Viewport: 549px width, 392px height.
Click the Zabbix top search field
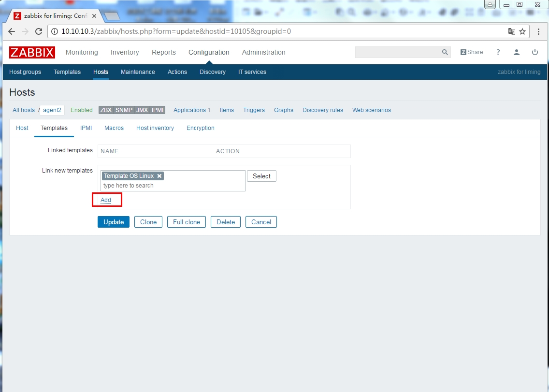(x=398, y=52)
